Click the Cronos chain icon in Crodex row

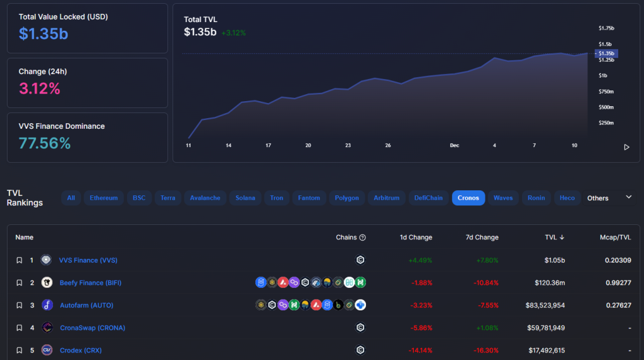[x=360, y=350]
